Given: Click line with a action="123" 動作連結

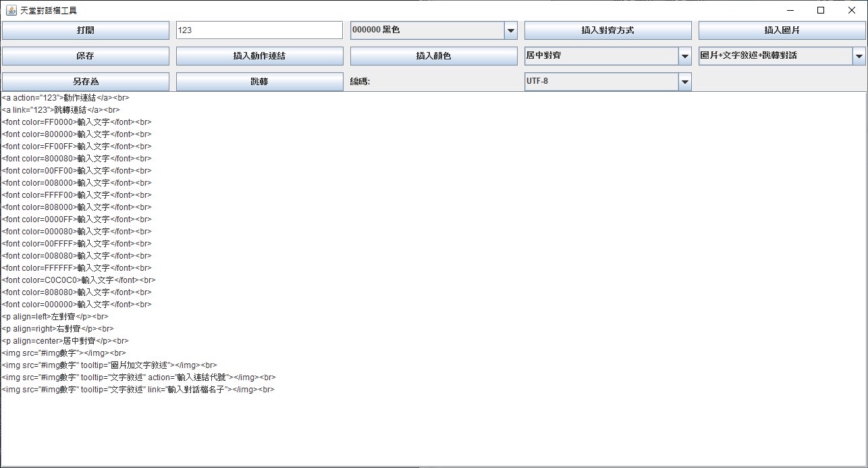Looking at the screenshot, I should pos(65,98).
